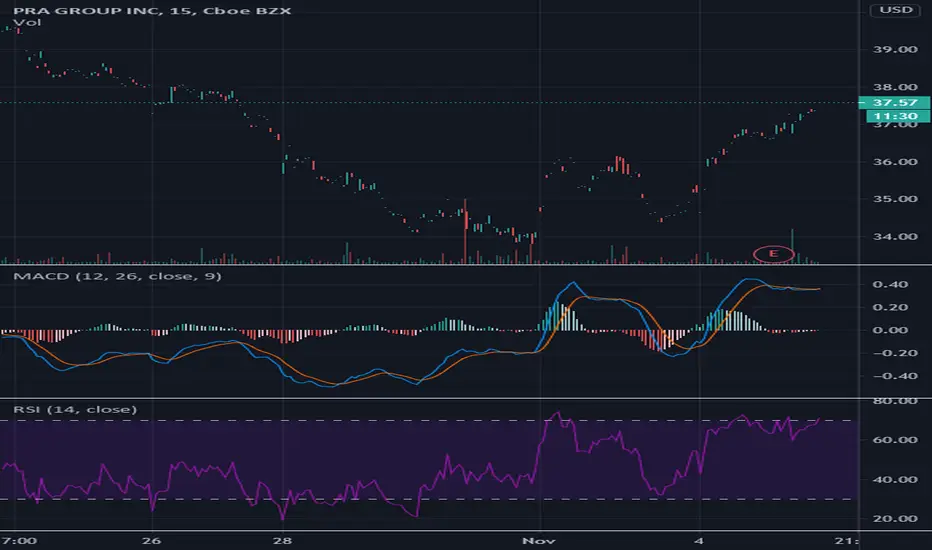Open the RSI (14, close) legend
This screenshot has height=550, width=932.
[75, 410]
